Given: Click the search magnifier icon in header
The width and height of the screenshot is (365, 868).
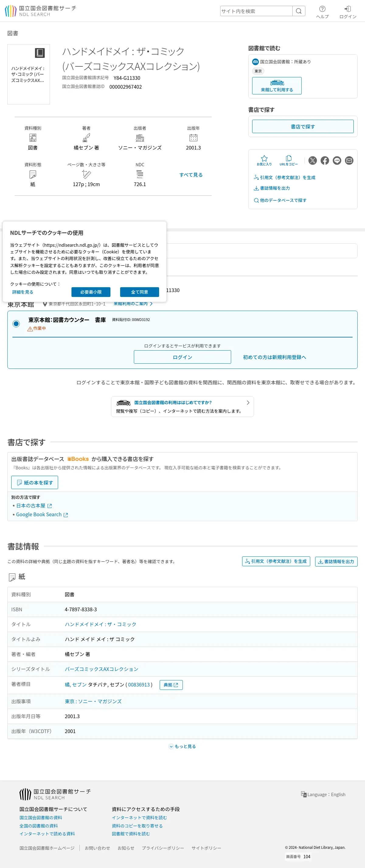Looking at the screenshot, I should (298, 11).
